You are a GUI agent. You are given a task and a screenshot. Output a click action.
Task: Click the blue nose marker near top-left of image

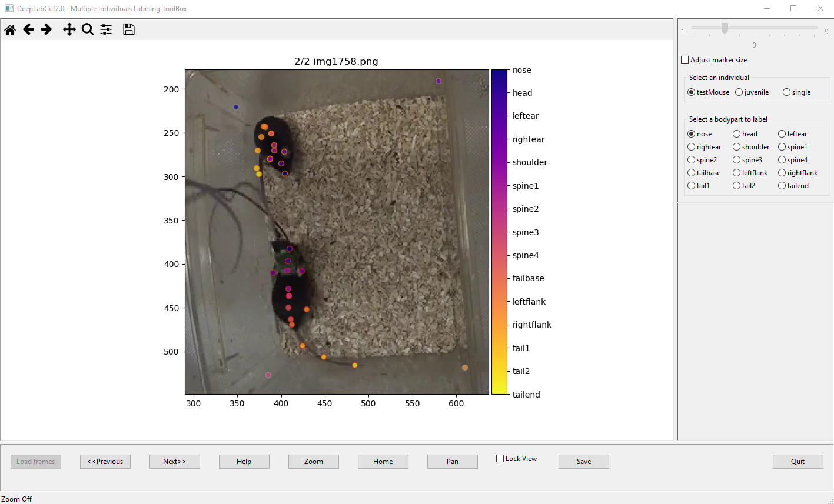coord(236,107)
